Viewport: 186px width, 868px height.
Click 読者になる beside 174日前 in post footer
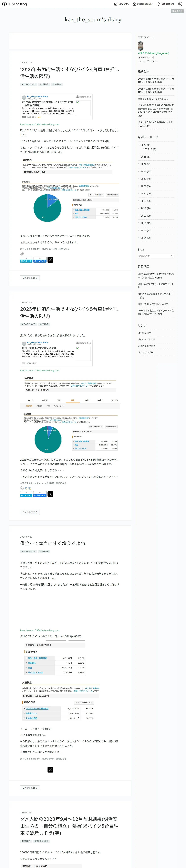64,249
